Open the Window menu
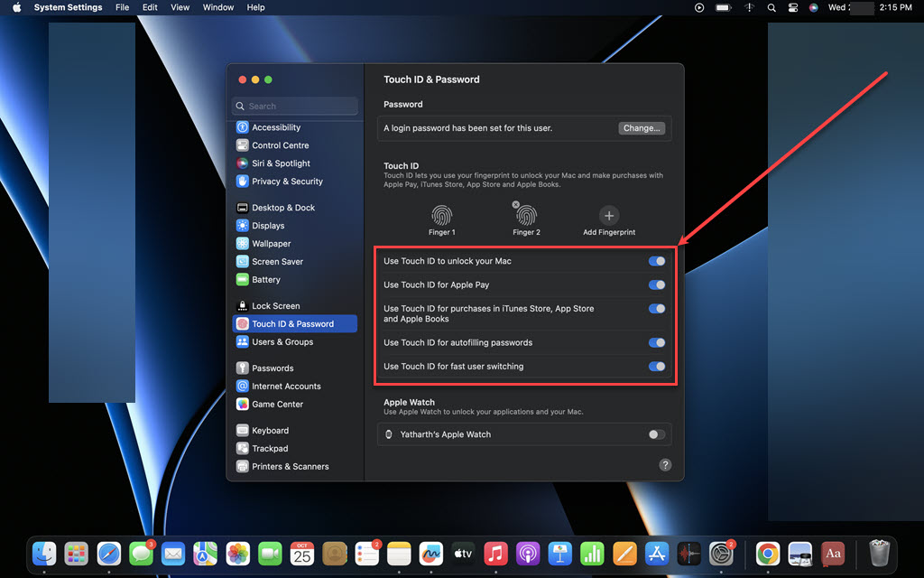Image resolution: width=924 pixels, height=578 pixels. tap(217, 7)
